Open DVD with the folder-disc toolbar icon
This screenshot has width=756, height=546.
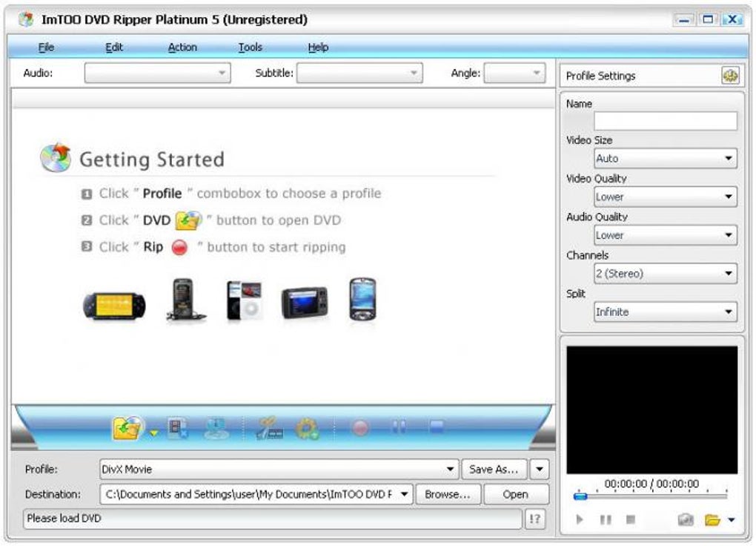pyautogui.click(x=128, y=428)
